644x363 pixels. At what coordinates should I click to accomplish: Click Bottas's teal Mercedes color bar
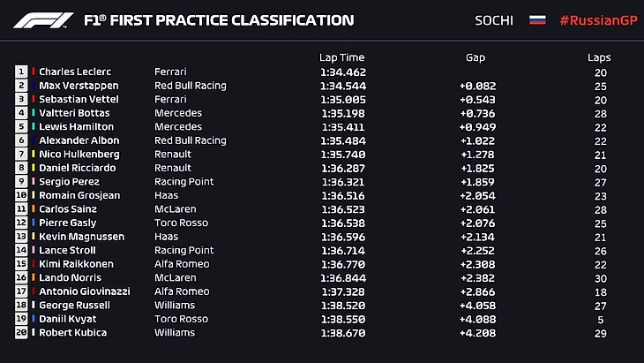pos(34,113)
